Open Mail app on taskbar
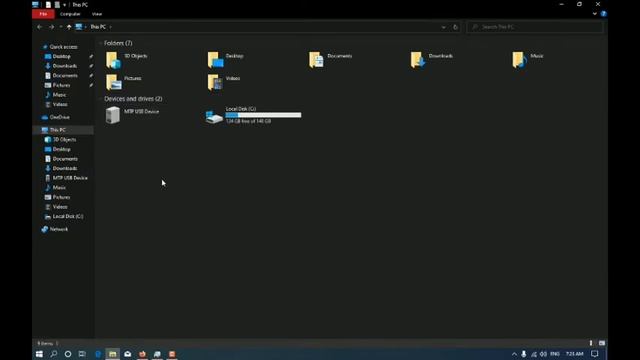The height and width of the screenshot is (360, 640). pos(127,354)
